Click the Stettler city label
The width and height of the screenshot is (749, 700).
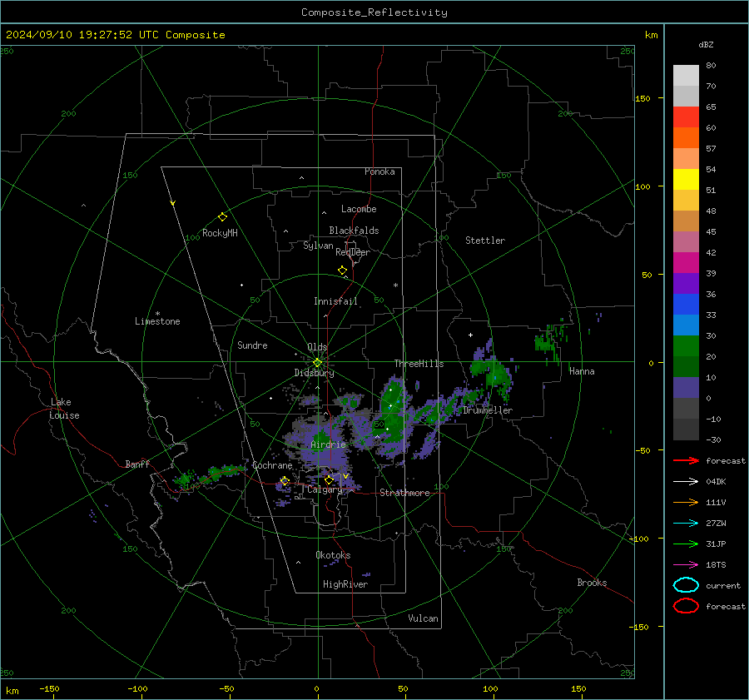[485, 241]
